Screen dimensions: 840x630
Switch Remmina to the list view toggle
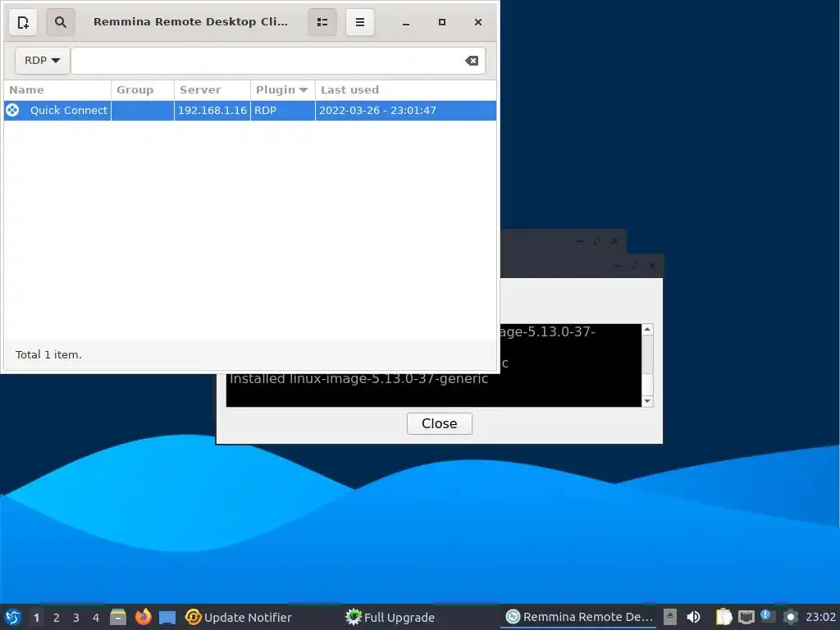(322, 22)
